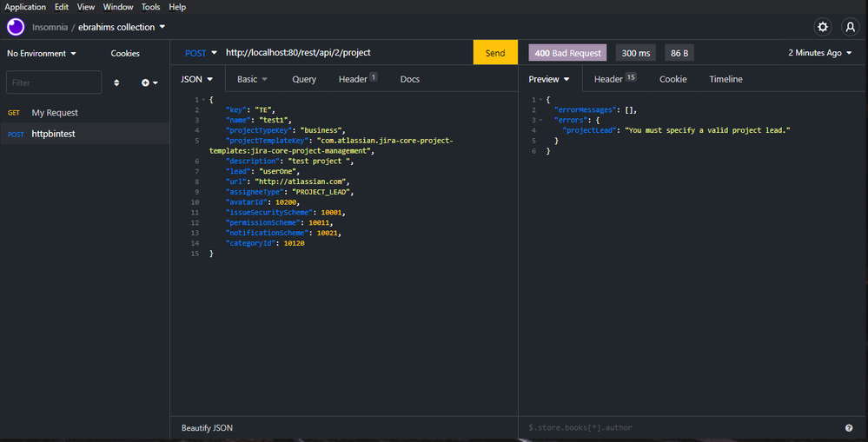Open the Preview mode dropdown
868x442 pixels.
point(549,79)
